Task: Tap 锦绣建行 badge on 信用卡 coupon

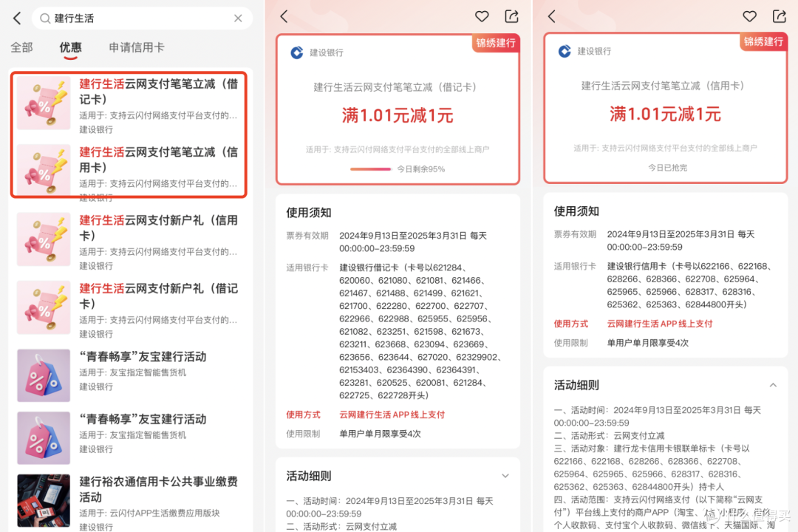Action: tap(763, 41)
